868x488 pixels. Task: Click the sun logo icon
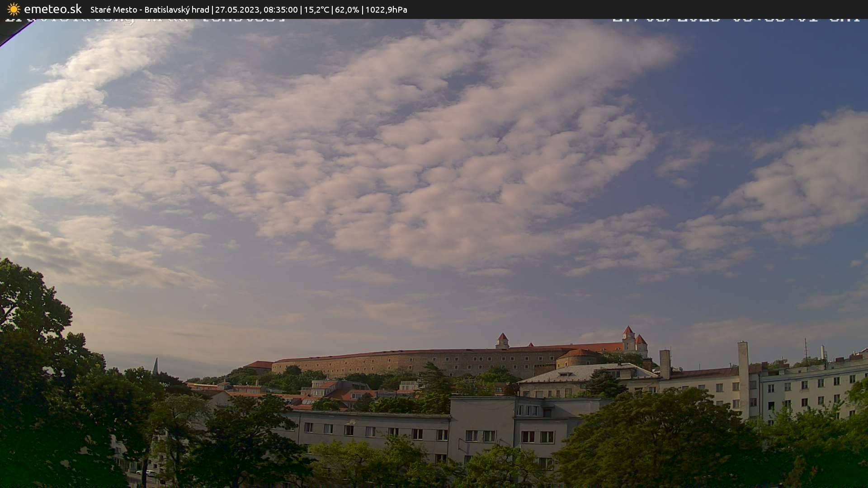[14, 9]
